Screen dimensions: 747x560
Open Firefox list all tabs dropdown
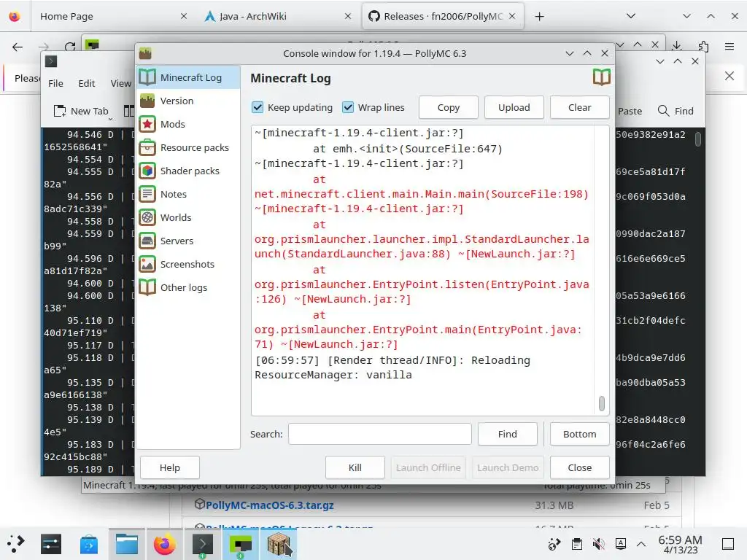point(631,16)
